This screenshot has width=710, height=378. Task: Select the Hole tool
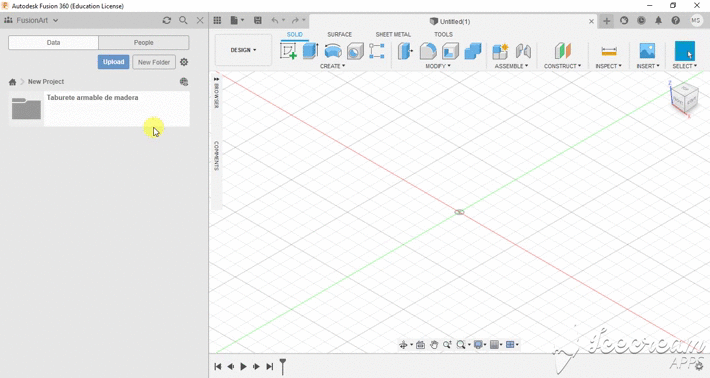[x=355, y=51]
